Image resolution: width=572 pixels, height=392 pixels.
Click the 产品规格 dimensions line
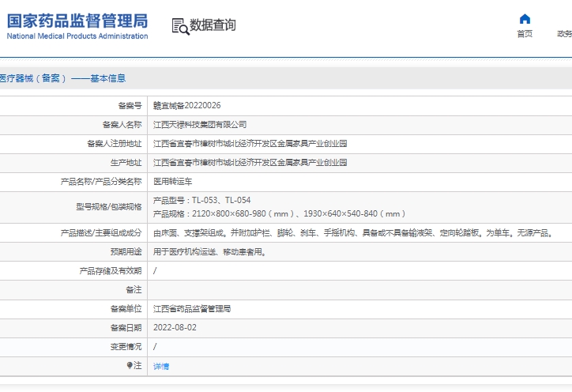click(x=280, y=213)
